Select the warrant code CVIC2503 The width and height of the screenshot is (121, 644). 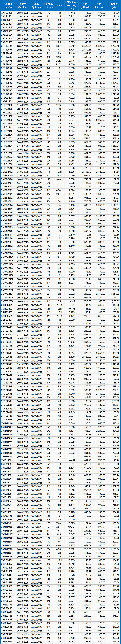pos(6,512)
